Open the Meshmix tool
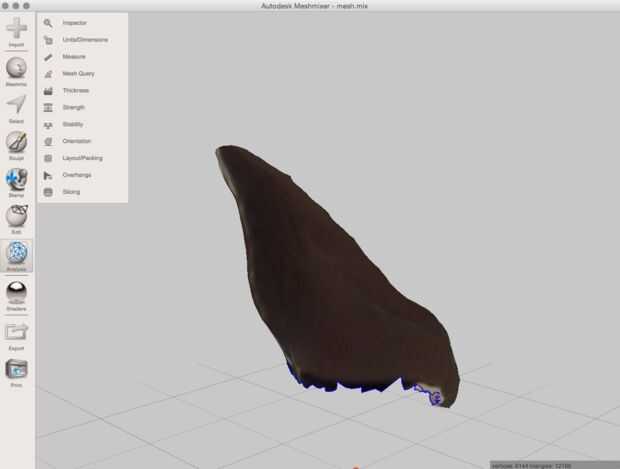 coord(16,71)
